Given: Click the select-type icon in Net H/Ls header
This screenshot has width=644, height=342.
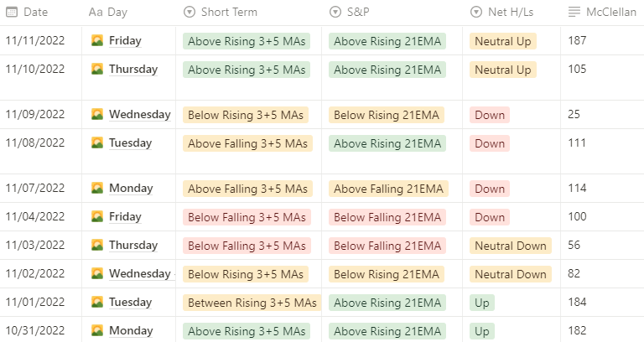Looking at the screenshot, I should point(476,13).
